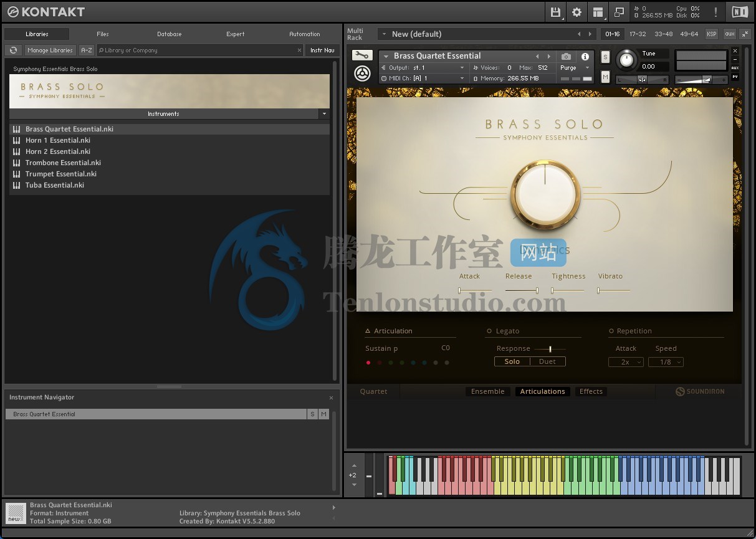Open the workspace layout management icon
This screenshot has width=756, height=539.
[598, 12]
